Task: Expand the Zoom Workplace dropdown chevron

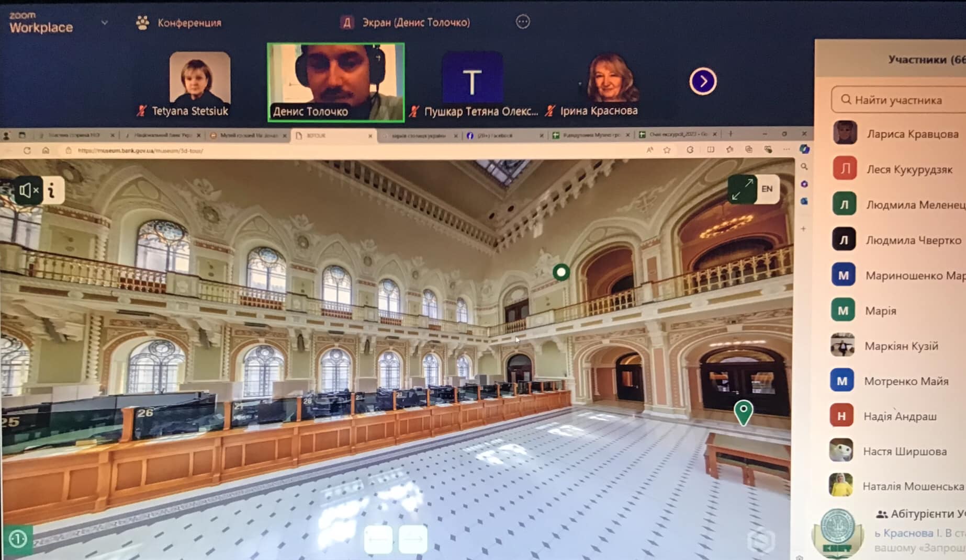Action: point(105,23)
